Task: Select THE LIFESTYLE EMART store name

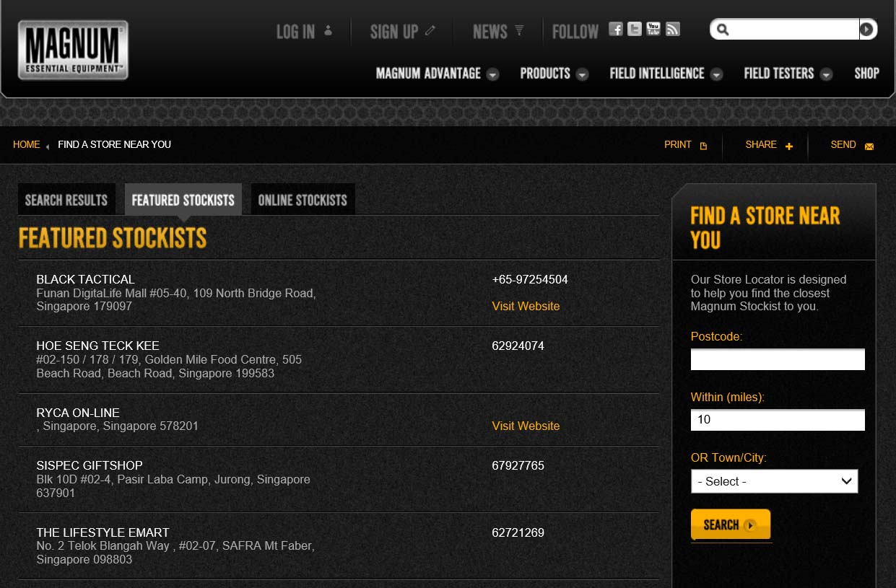Action: point(103,532)
